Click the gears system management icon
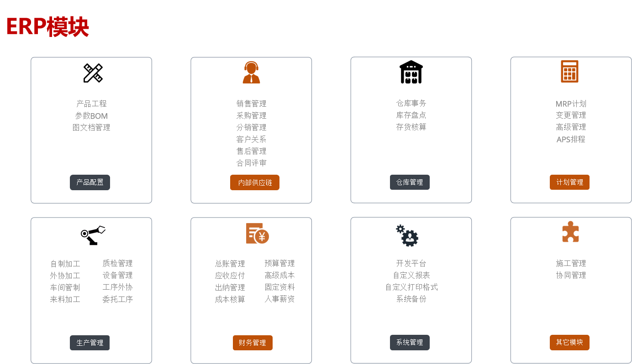The height and width of the screenshot is (364, 632). coord(406,235)
